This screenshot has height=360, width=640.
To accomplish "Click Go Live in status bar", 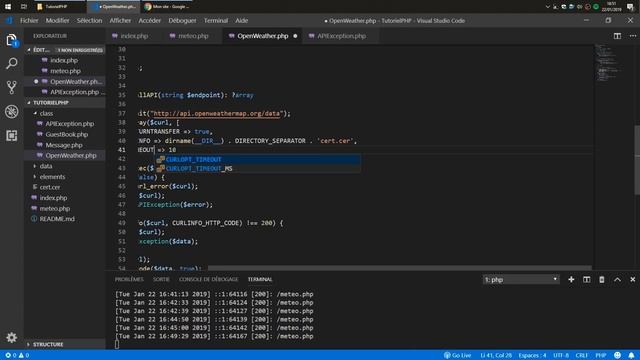I will pyautogui.click(x=458, y=355).
